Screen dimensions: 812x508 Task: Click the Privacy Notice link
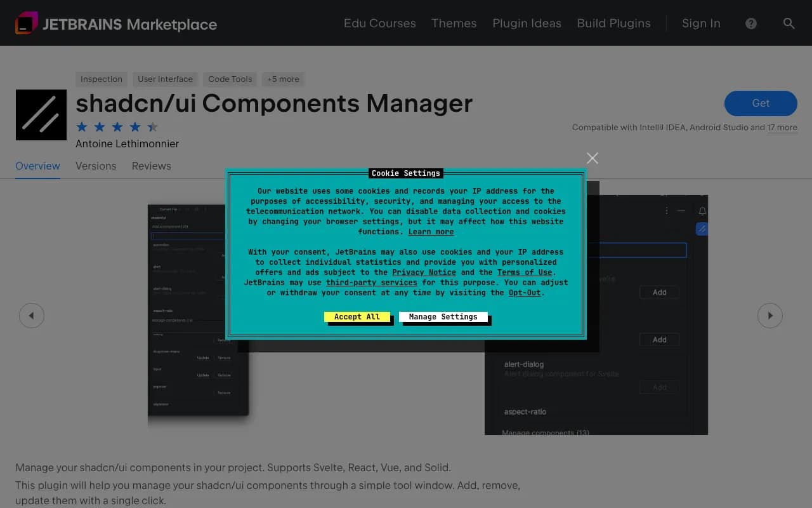(x=424, y=272)
